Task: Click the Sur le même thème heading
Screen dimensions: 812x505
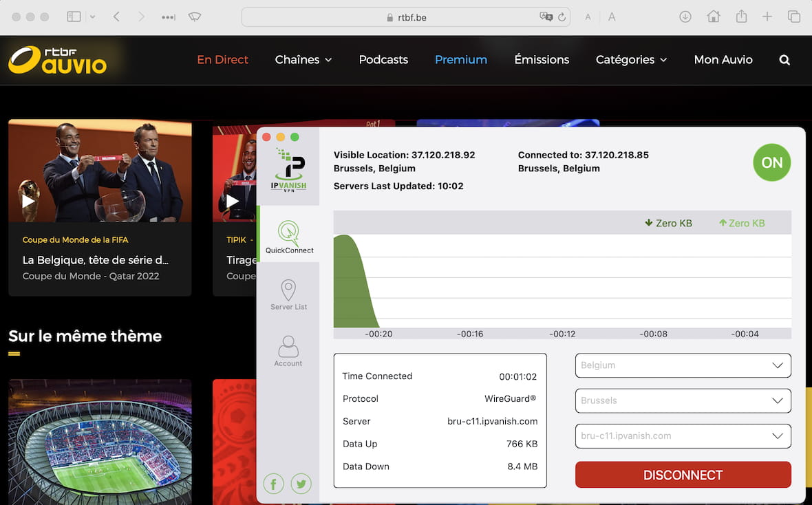Action: [85, 336]
